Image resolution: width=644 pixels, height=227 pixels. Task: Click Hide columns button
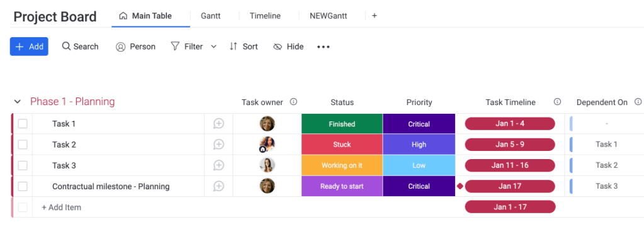[288, 47]
